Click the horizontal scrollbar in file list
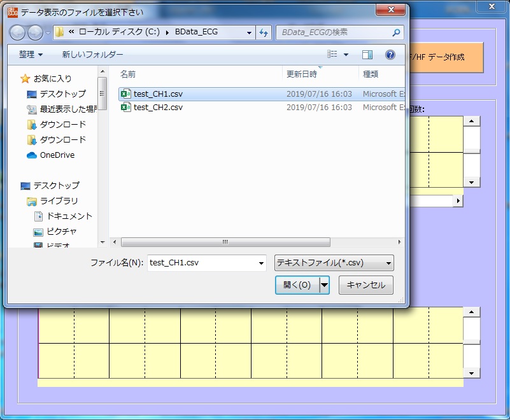 [x=225, y=242]
